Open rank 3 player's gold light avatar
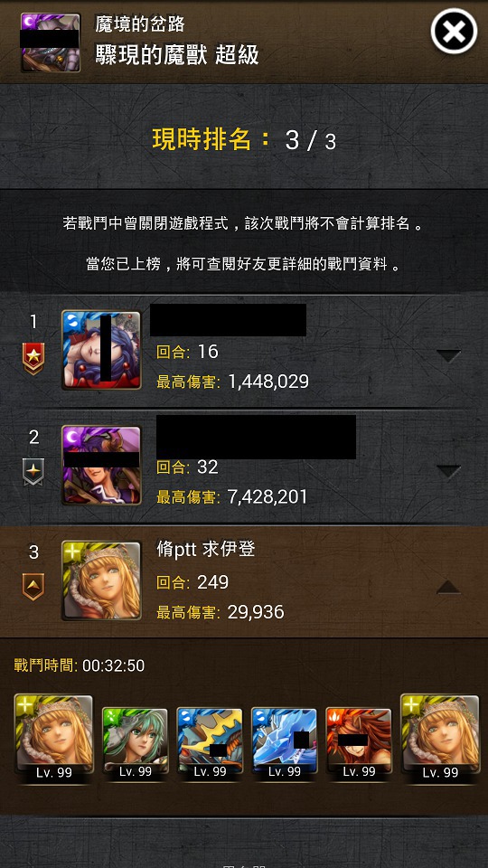Screen dimensions: 488x868 pos(101,580)
